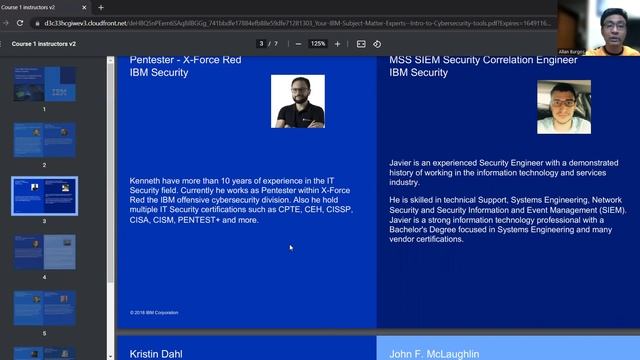
Task: Toggle fit to page icon
Action: click(361, 44)
